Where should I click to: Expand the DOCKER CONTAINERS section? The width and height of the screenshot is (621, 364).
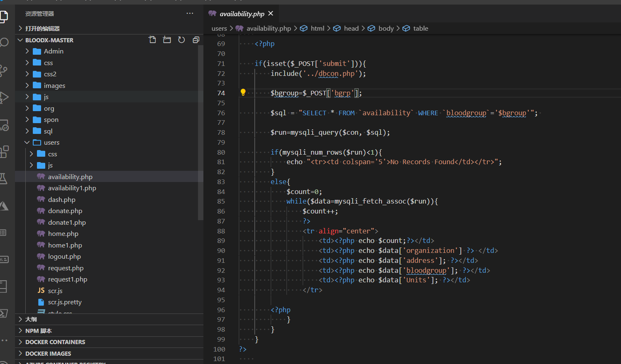[55, 342]
